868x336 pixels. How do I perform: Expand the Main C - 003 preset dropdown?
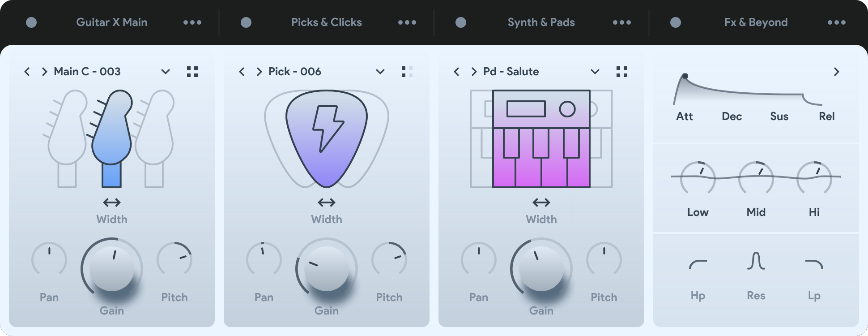pos(166,72)
